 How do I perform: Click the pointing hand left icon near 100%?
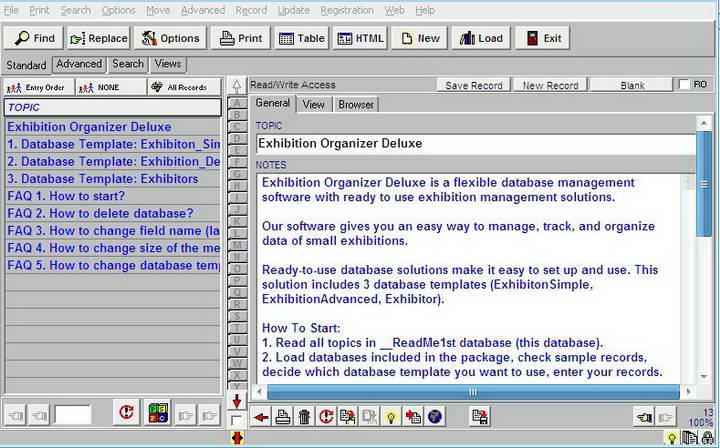click(x=644, y=417)
